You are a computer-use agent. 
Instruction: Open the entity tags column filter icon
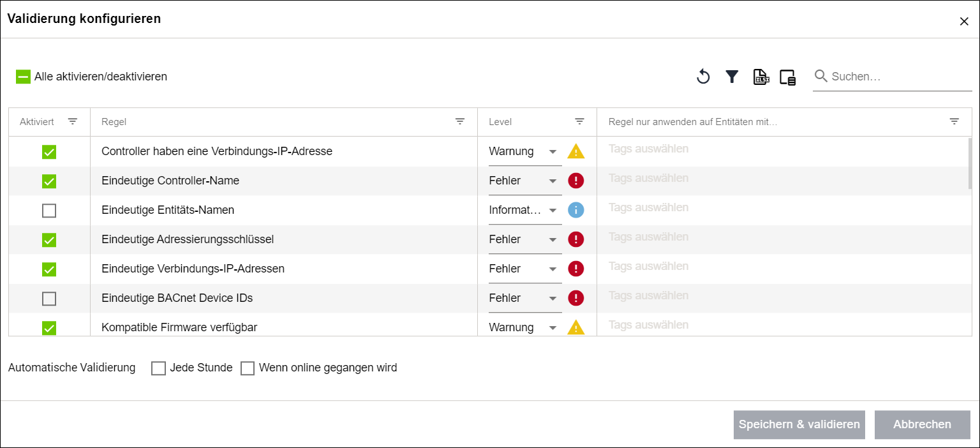click(x=954, y=121)
